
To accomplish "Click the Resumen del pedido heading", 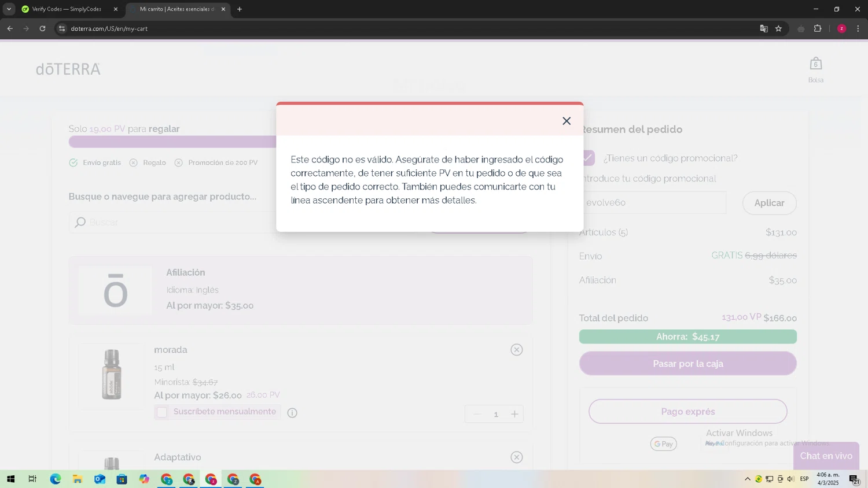I will click(x=632, y=130).
